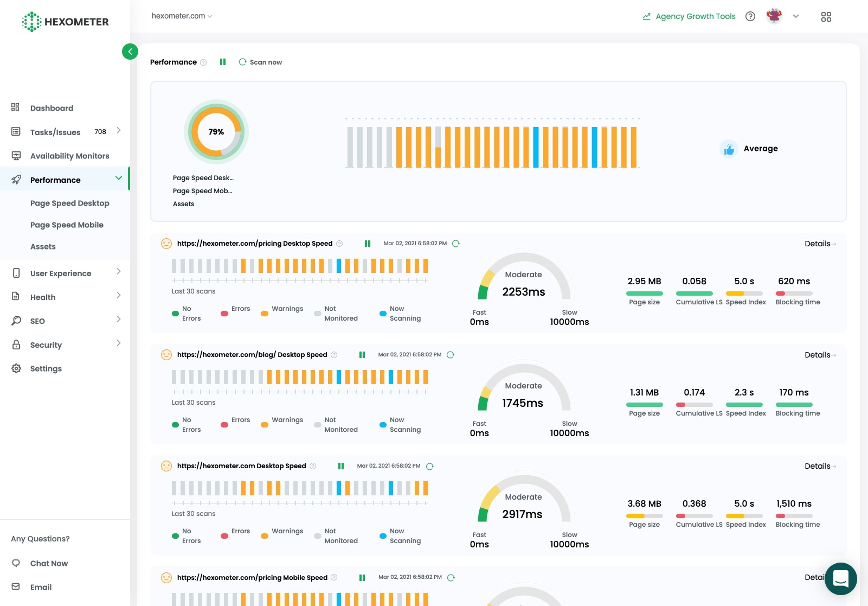Click the 79% performance score circle
Viewport: 868px width, 606px height.
click(x=216, y=132)
